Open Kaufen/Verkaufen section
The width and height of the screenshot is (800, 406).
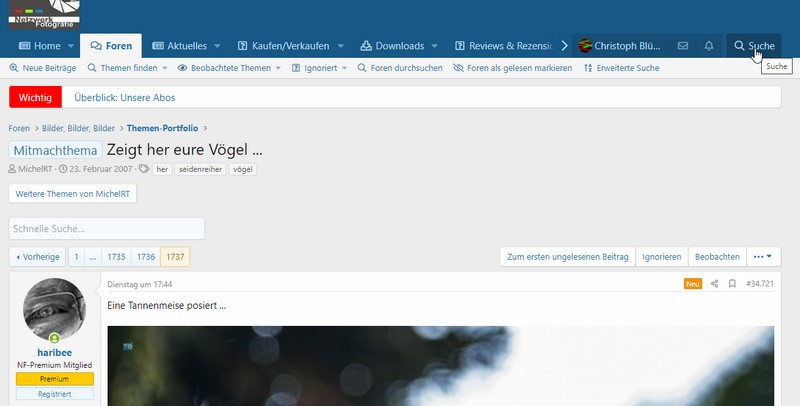[x=284, y=46]
